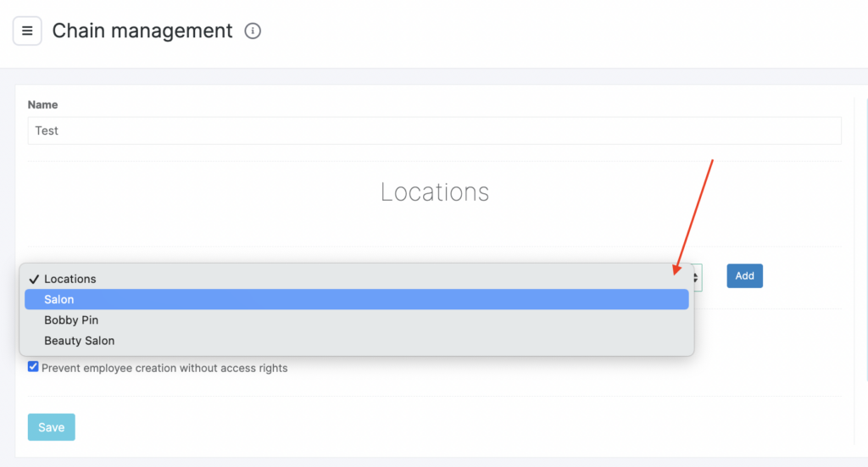Click the large Locations section heading

pos(434,192)
